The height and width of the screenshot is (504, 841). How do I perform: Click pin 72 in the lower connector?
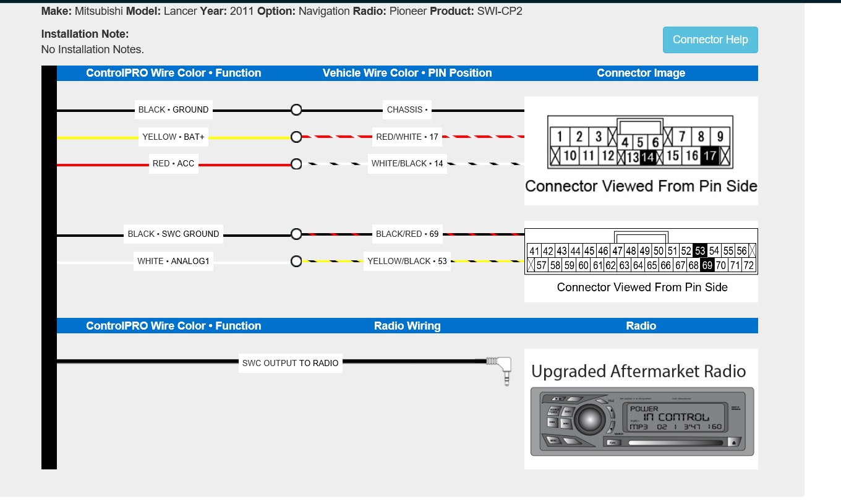click(x=749, y=266)
